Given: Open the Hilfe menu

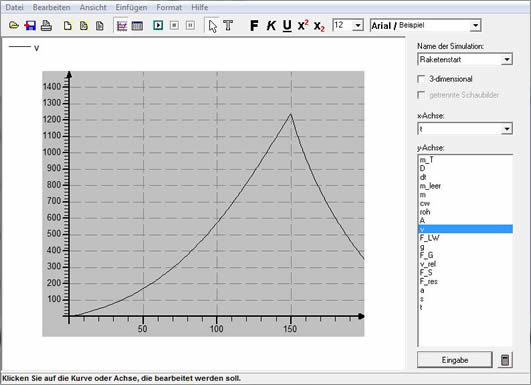Looking at the screenshot, I should (x=199, y=7).
